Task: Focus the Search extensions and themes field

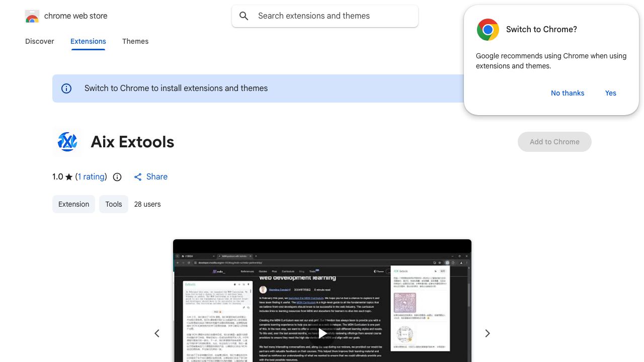Action: click(325, 16)
